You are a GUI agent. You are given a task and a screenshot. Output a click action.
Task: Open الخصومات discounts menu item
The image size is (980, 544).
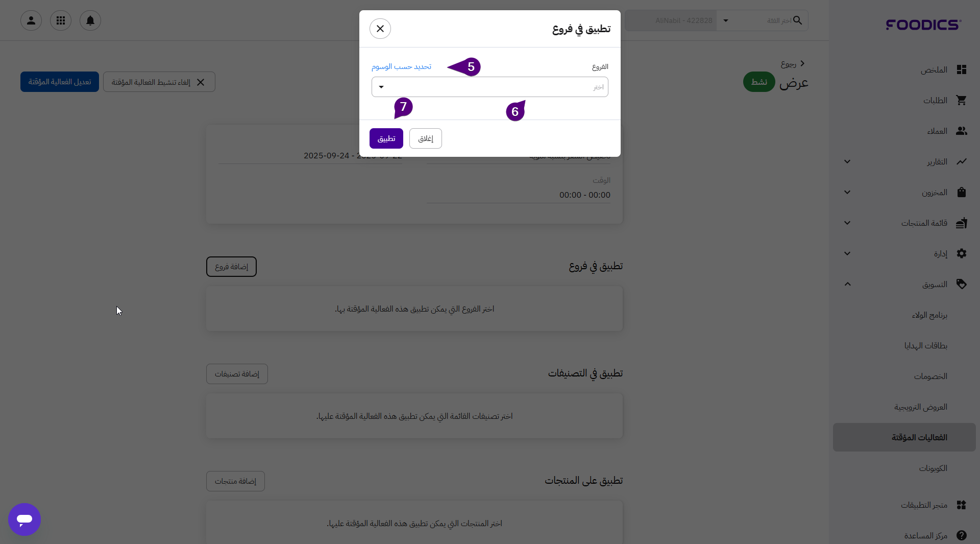[930, 376]
